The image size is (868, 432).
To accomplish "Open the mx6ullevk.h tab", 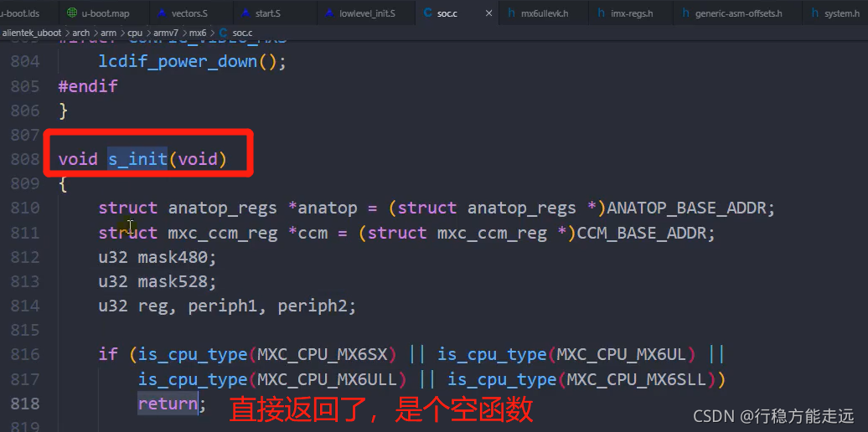I will point(544,13).
